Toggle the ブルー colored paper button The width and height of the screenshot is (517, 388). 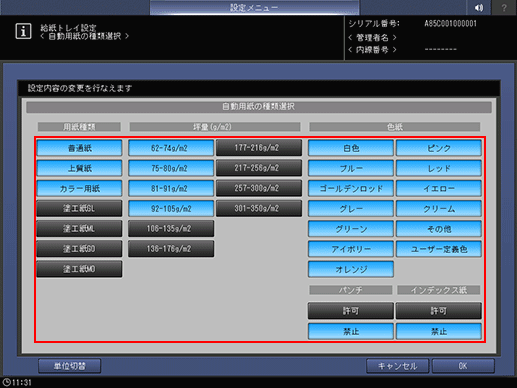point(351,168)
